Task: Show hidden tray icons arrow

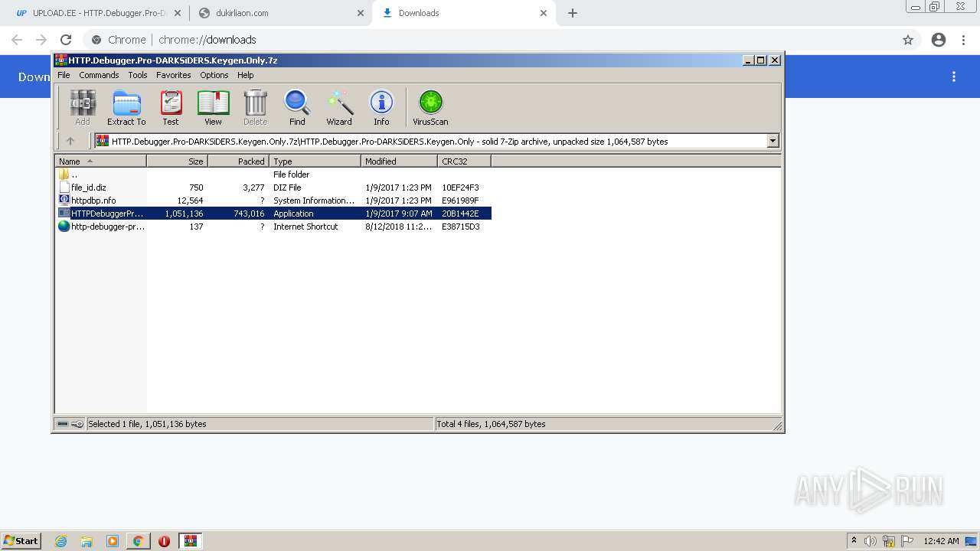Action: pyautogui.click(x=854, y=541)
